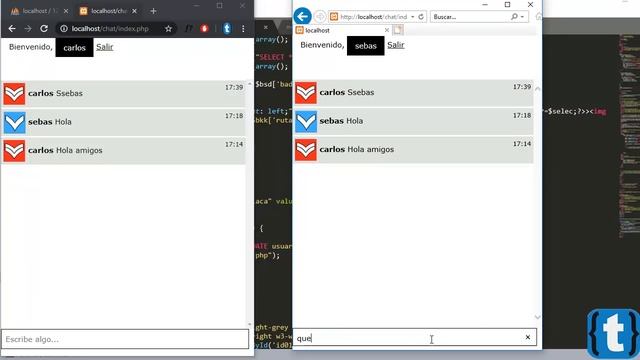Click the Internet Explorer address bar
This screenshot has width=640, height=360.
click(373, 17)
